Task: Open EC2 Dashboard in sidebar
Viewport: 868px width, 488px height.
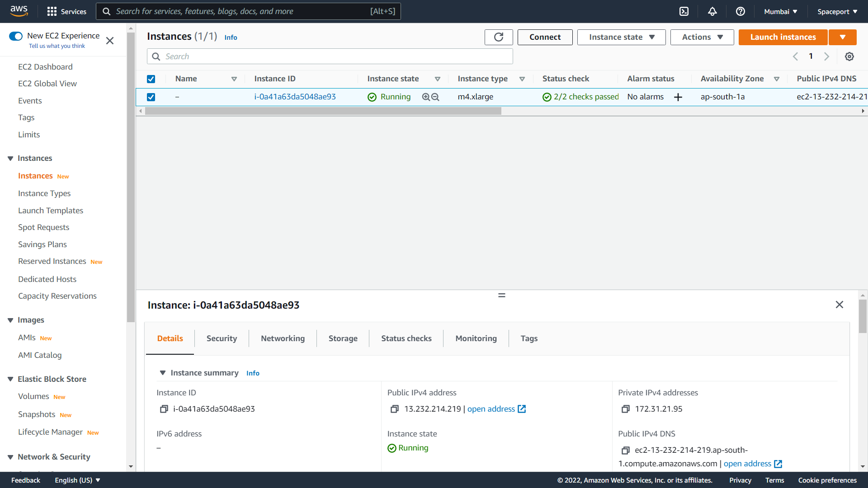Action: 45,67
